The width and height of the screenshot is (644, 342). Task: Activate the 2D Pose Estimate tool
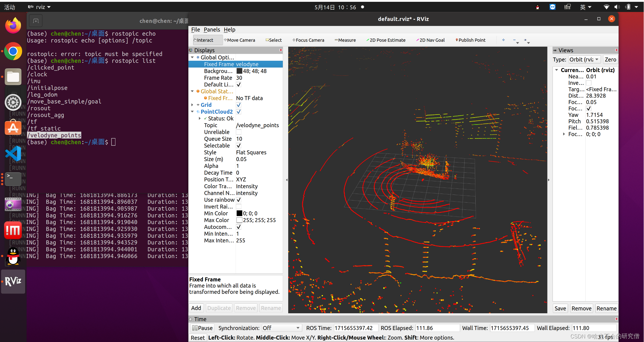pyautogui.click(x=386, y=40)
